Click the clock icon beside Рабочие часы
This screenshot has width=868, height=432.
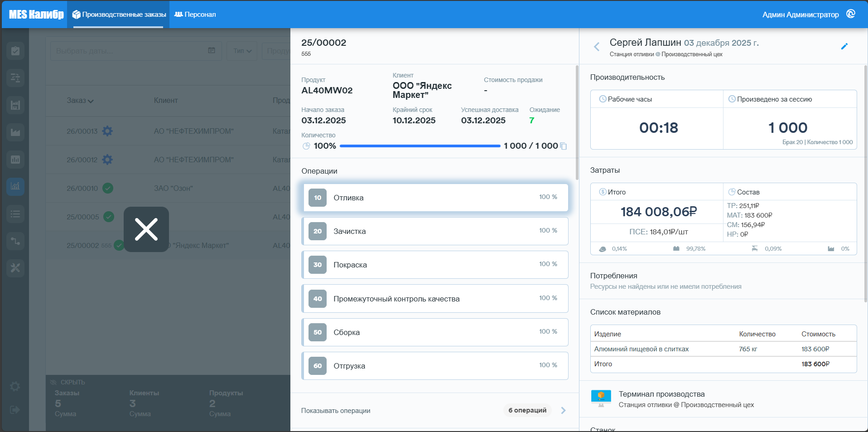[603, 99]
